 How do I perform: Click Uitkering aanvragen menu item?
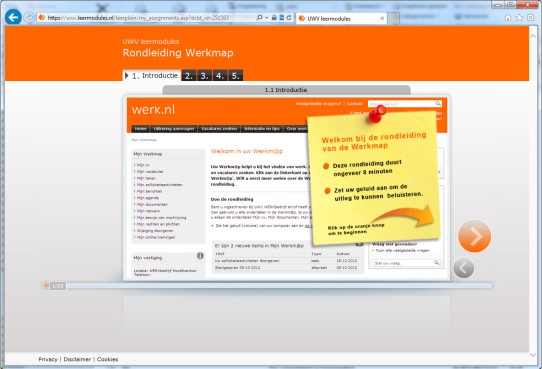point(174,129)
